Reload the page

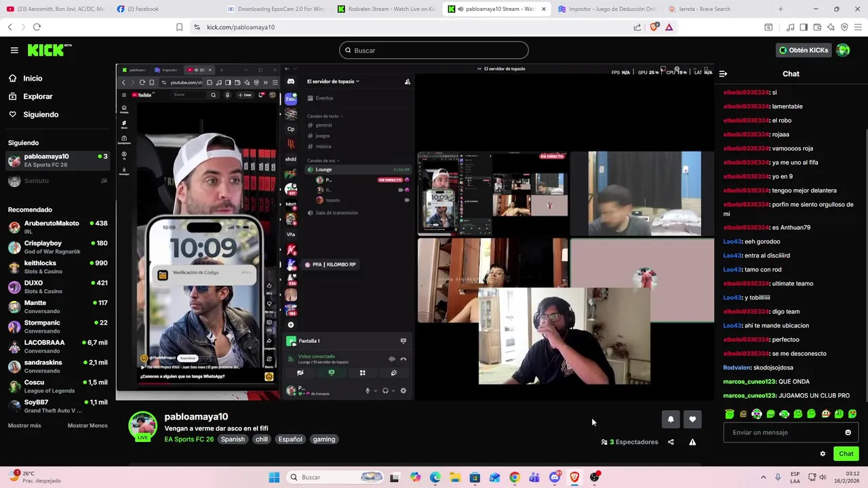pos(37,27)
